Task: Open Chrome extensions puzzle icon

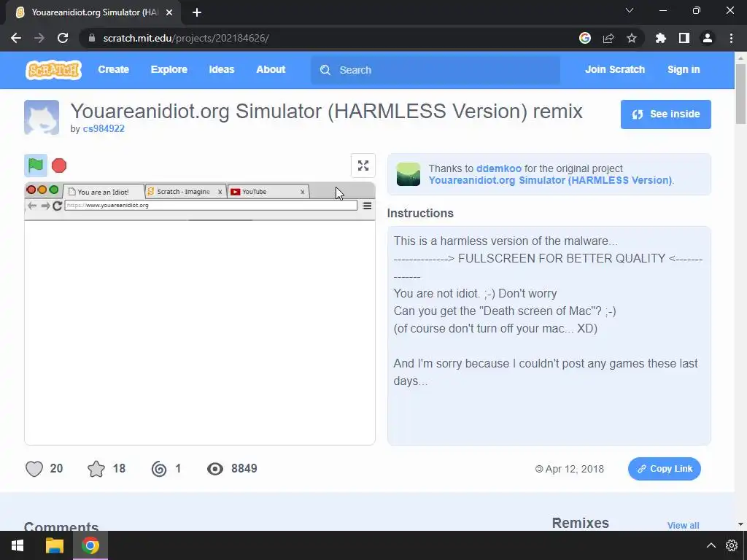Action: tap(661, 38)
